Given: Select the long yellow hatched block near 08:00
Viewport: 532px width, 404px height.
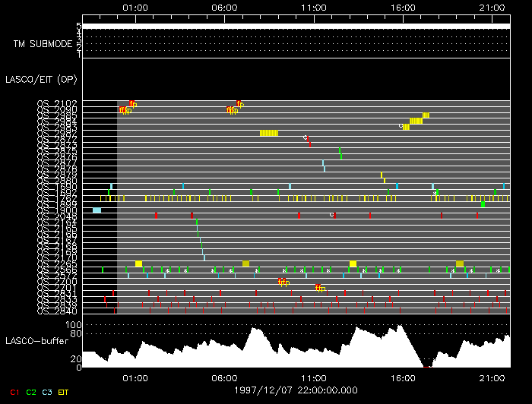Looking at the screenshot, I should (269, 133).
